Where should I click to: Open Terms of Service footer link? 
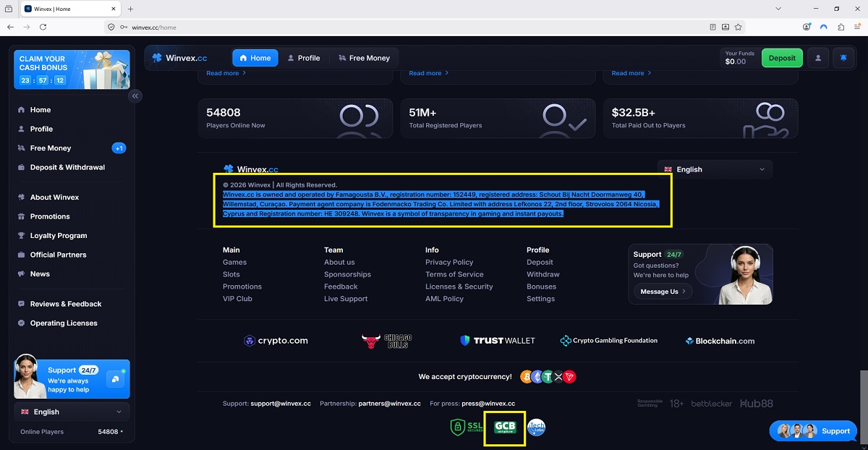coord(454,275)
